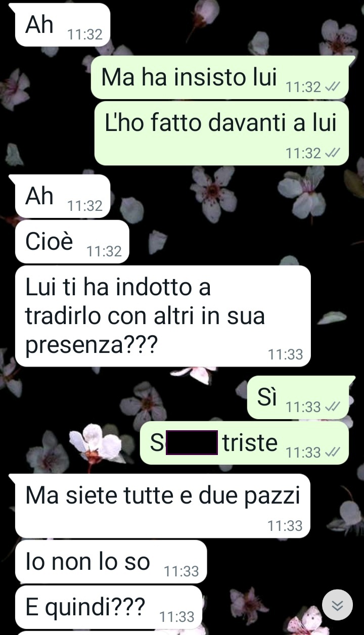Tap the 11:32 timestamp next to 'Cioè'
The width and height of the screenshot is (364, 635).
pos(105,251)
